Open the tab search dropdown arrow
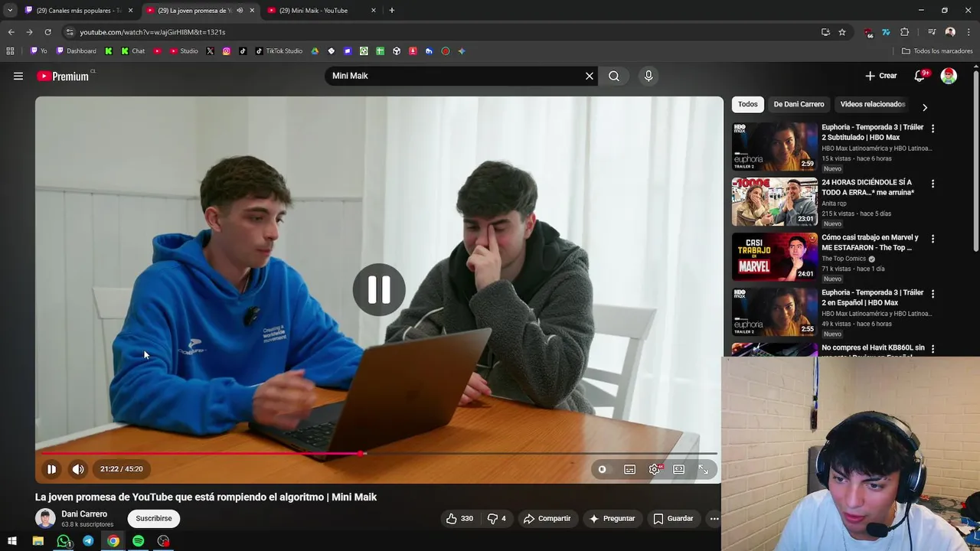 [x=9, y=11]
